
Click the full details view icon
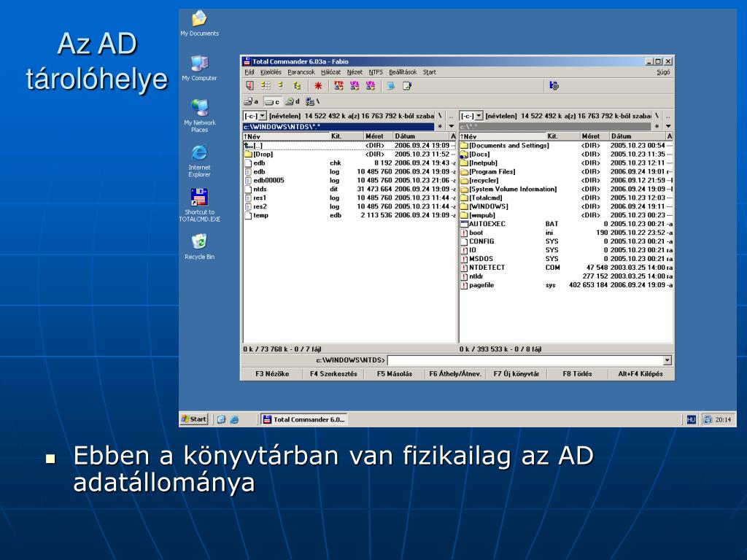click(x=281, y=86)
